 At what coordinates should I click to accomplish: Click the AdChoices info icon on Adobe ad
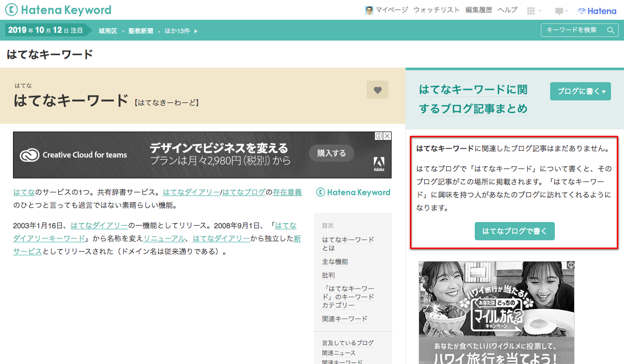point(380,136)
